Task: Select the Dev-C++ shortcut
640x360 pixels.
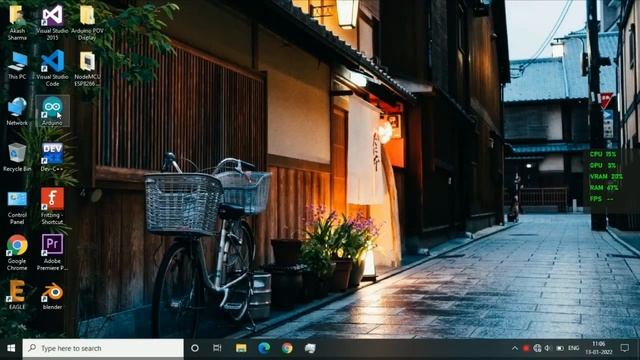Action: 52,157
